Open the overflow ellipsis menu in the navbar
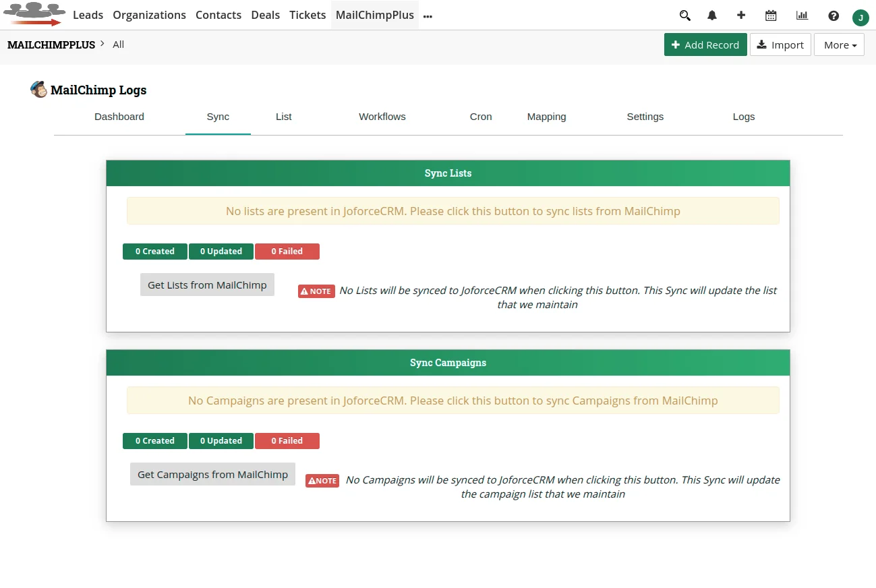Viewport: 876px width, 588px height. [428, 17]
